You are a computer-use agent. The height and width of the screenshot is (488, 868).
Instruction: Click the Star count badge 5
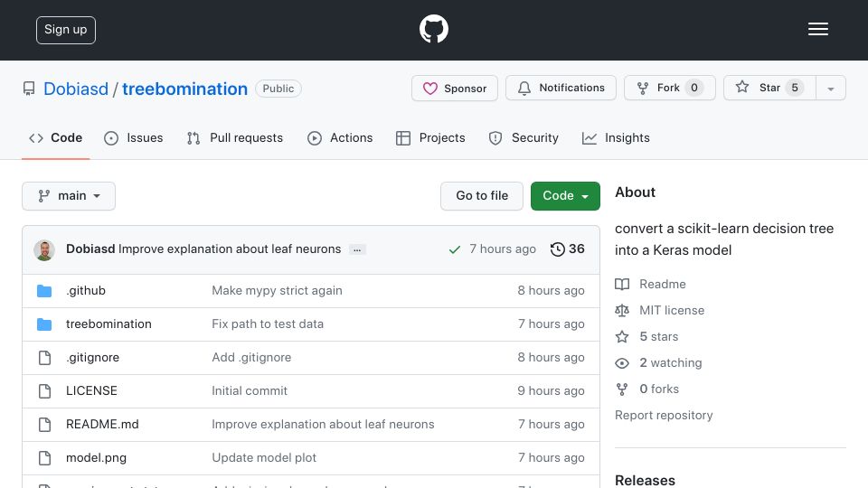[795, 88]
